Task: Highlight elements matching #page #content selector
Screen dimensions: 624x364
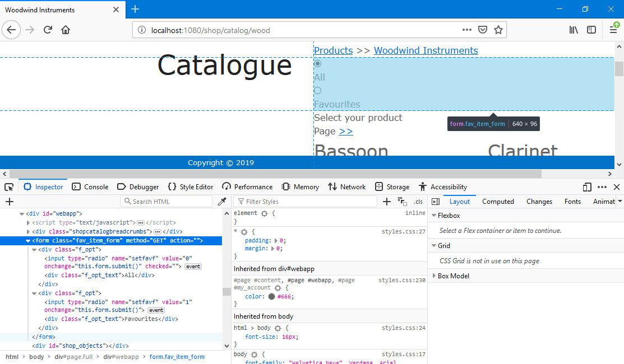Action: tap(278, 288)
